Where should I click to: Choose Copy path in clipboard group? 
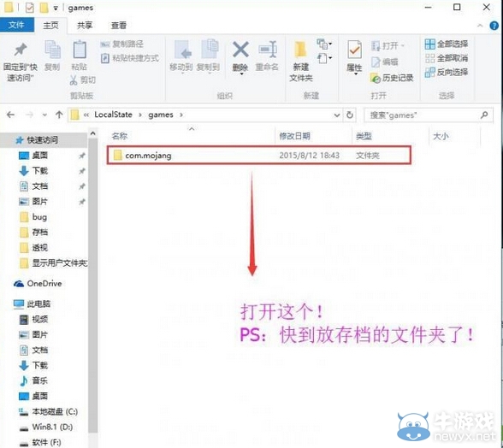tap(121, 44)
